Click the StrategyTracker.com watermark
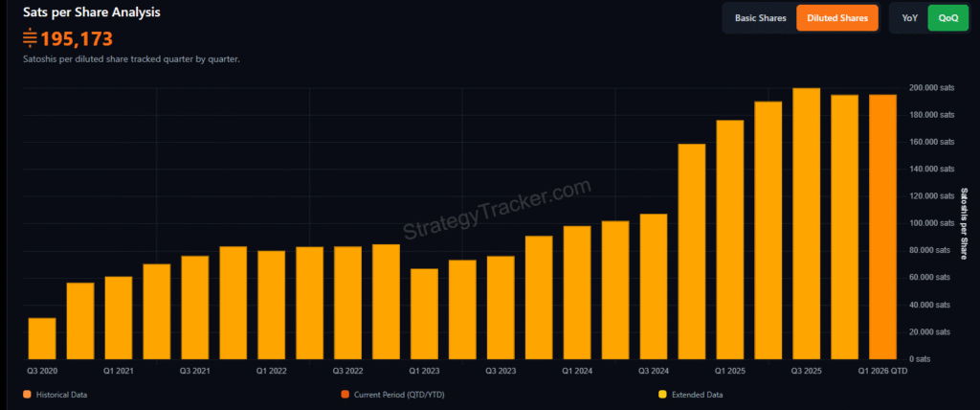This screenshot has width=980, height=410. (497, 213)
